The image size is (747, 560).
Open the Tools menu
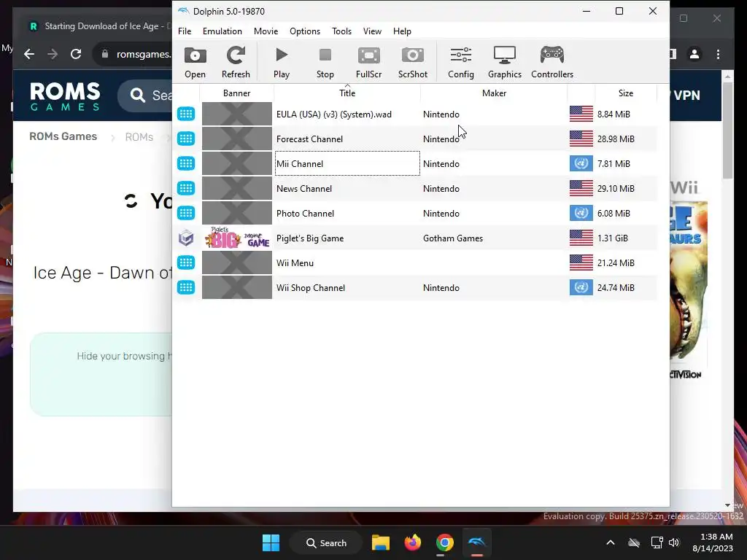pyautogui.click(x=341, y=31)
